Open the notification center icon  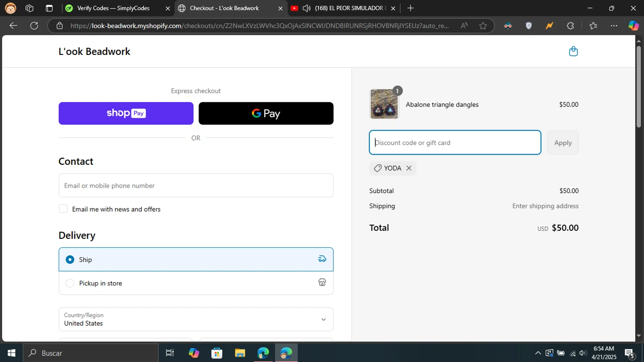(x=630, y=353)
